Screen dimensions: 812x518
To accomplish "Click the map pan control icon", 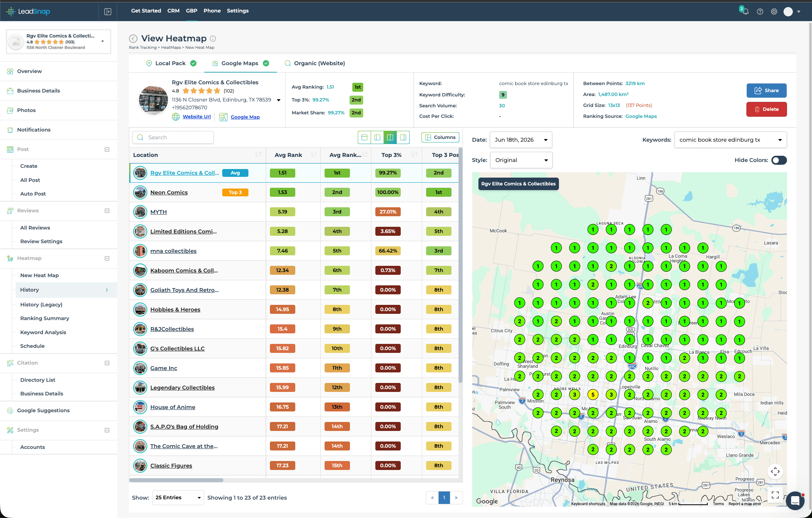I will pos(775,472).
